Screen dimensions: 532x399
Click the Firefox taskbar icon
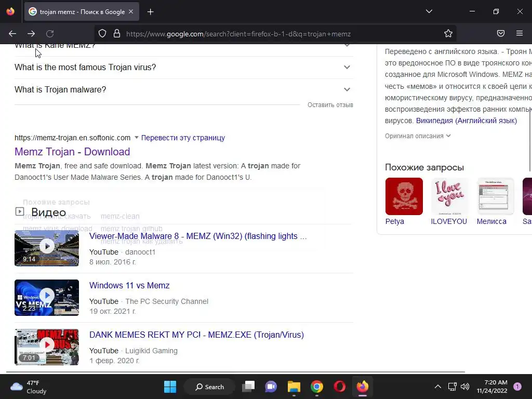(x=362, y=387)
